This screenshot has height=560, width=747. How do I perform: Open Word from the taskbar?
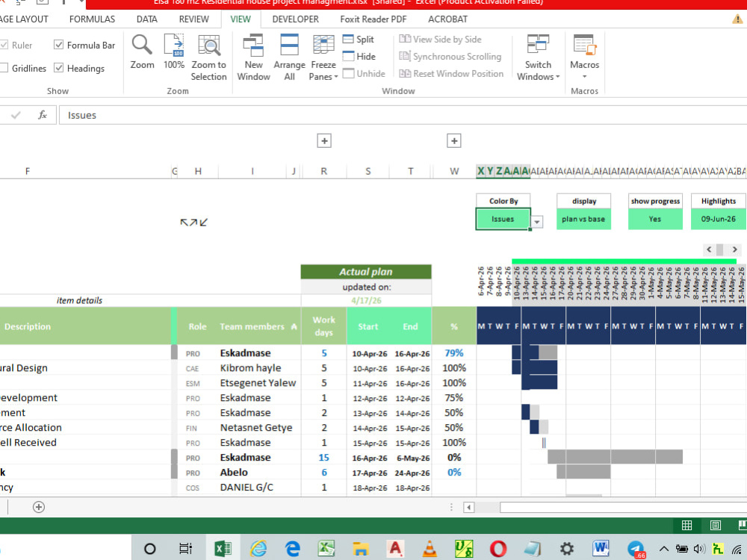(x=601, y=549)
